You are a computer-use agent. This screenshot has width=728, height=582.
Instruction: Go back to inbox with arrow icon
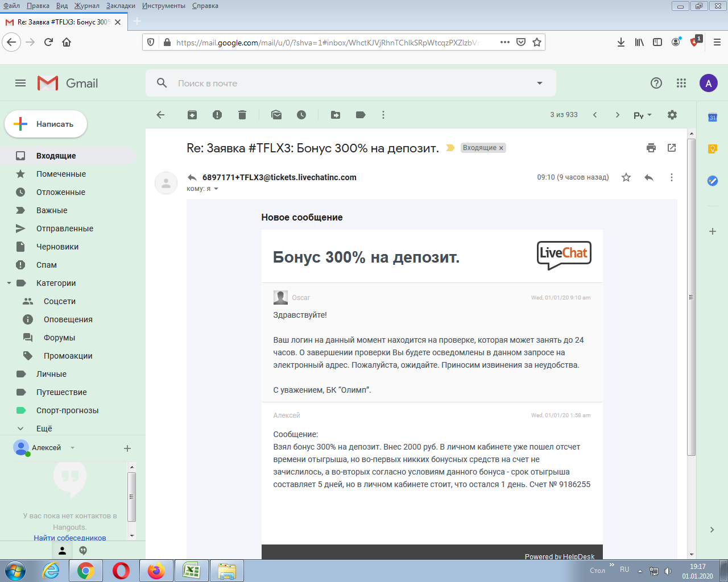(x=160, y=115)
